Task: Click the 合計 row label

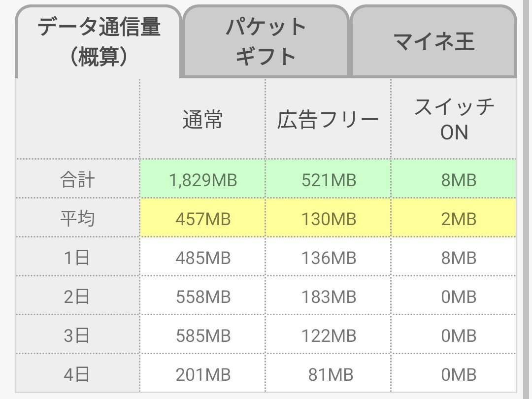Action: pos(77,179)
